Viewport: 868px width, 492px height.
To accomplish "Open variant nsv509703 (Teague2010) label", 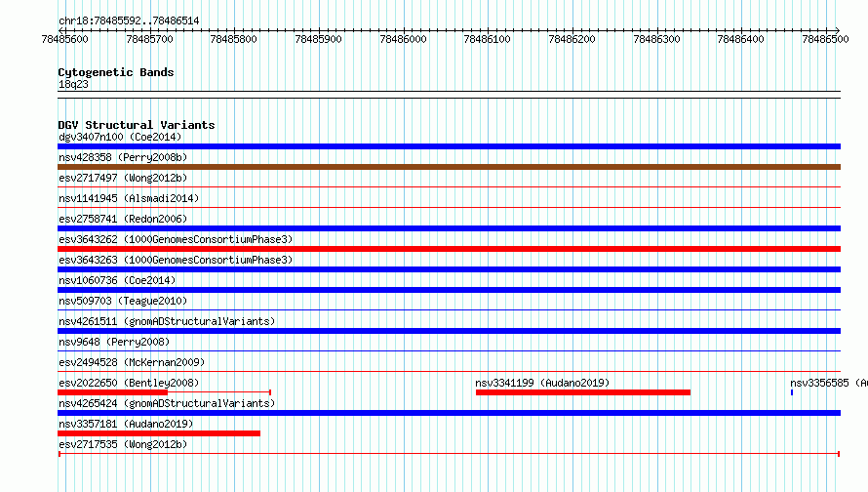I will point(123,301).
